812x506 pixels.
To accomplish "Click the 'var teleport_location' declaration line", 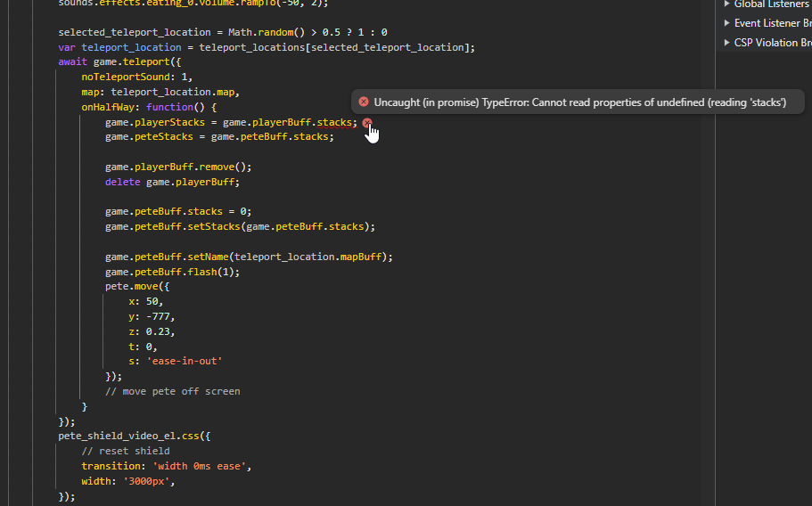I will pos(267,47).
